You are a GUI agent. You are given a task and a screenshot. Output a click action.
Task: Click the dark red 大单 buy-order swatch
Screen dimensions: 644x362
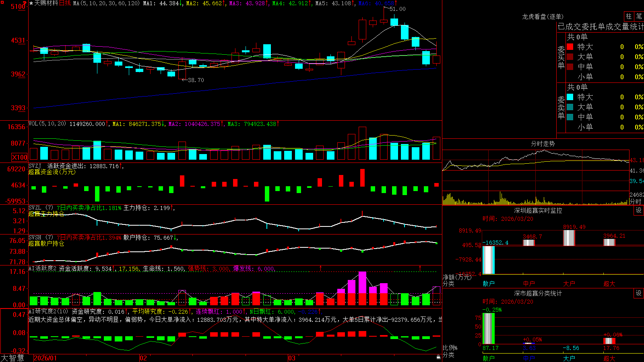click(570, 57)
